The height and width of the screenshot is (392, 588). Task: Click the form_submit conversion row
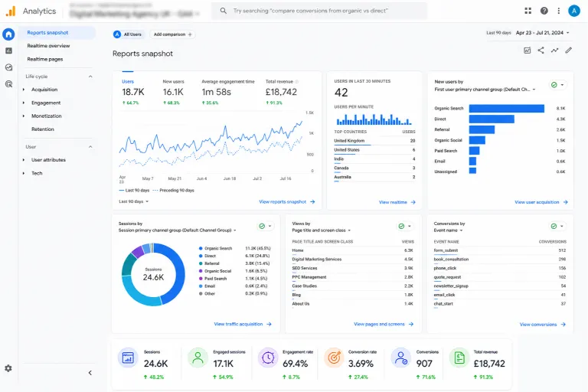[x=500, y=250]
